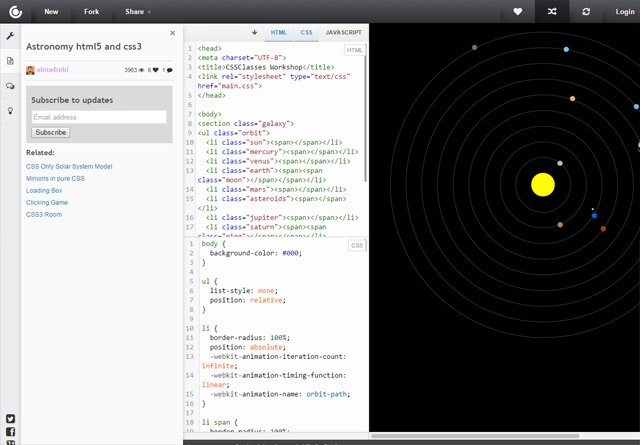The width and height of the screenshot is (640, 445).
Task: Open the document details sidebar icon
Action: (x=10, y=61)
